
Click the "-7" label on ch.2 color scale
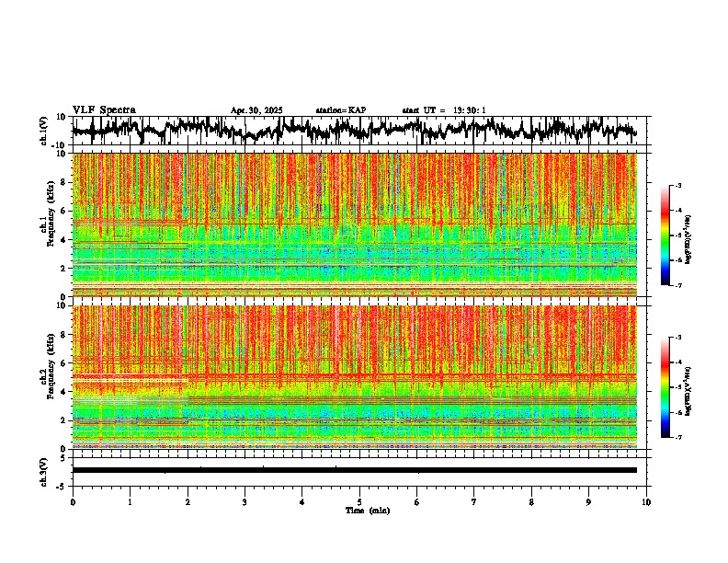677,437
